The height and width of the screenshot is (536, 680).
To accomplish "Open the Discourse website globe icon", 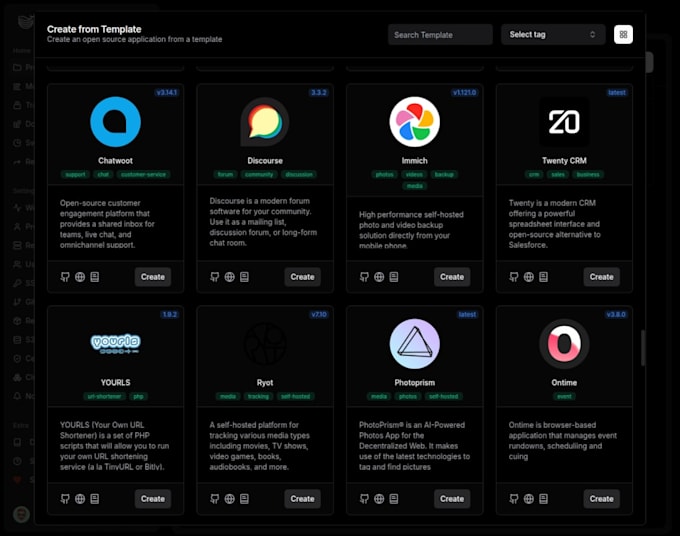I will click(x=229, y=277).
